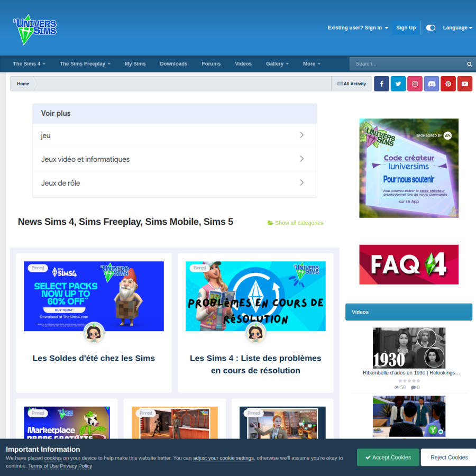Image resolution: width=476 pixels, height=476 pixels.
Task: Expand The Sims Freeplay menu
Action: [x=85, y=64]
